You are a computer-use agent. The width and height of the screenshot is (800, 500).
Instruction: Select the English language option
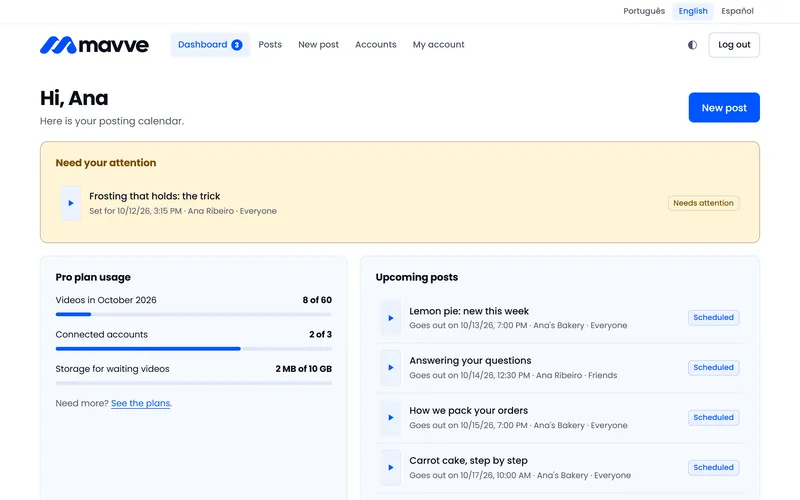tap(693, 11)
